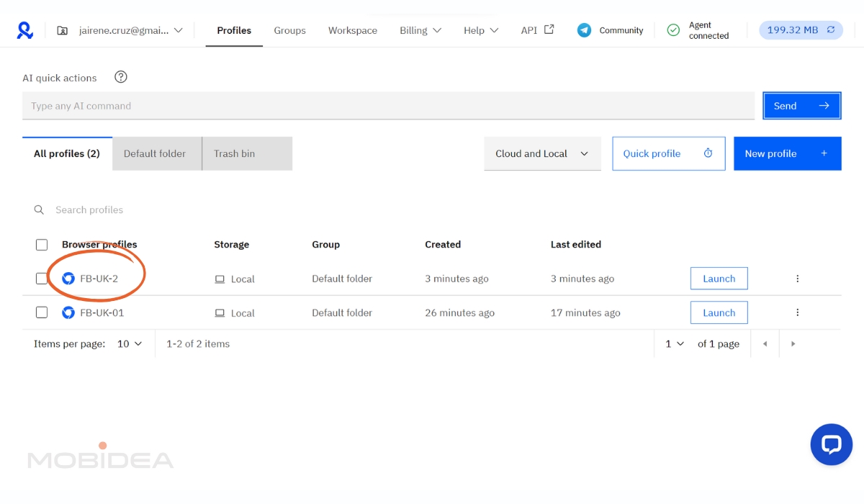This screenshot has width=864, height=504.
Task: Click the New profile button
Action: click(x=787, y=153)
